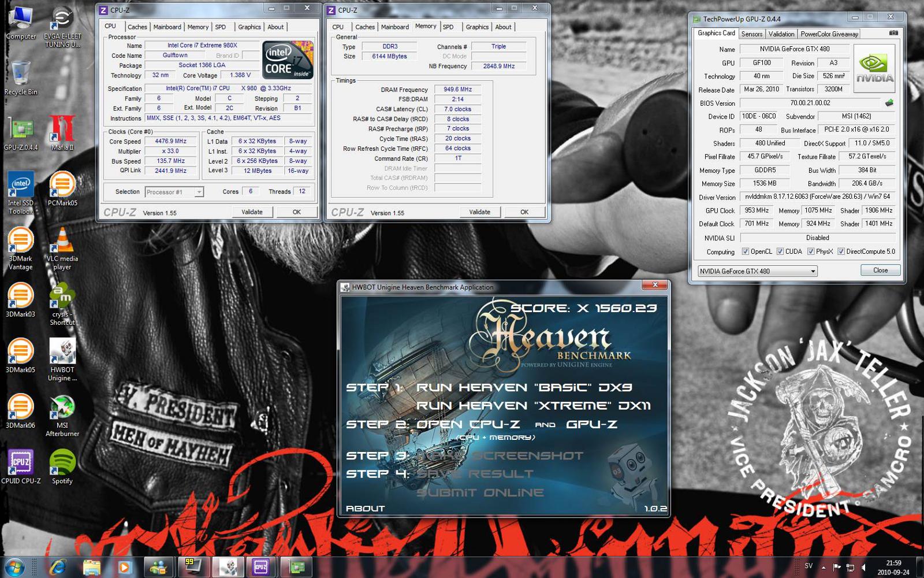Close the HWBOT Heaven Benchmark window

point(655,285)
